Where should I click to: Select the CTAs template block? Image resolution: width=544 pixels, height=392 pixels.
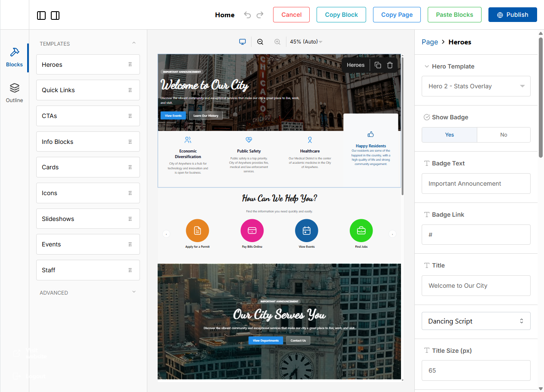[x=88, y=116]
